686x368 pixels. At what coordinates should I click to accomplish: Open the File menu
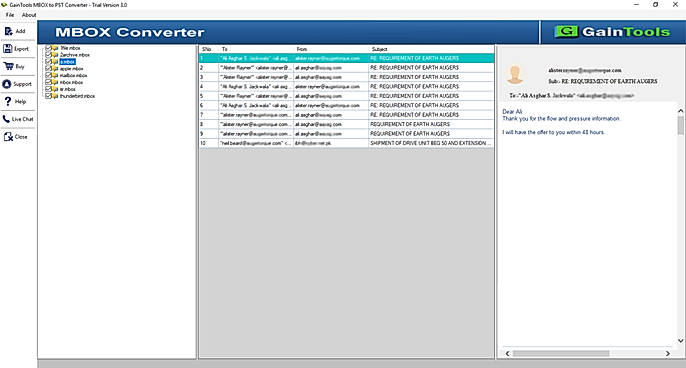coord(10,15)
